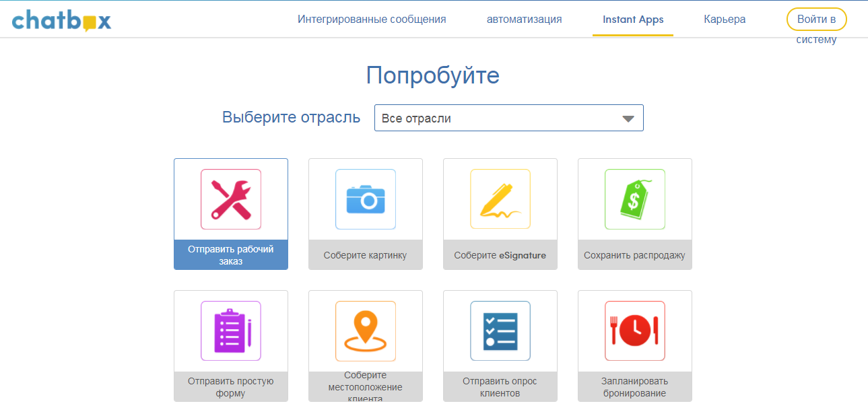Select the work order wrench icon
Screen dimensions: 868x418
[231, 199]
